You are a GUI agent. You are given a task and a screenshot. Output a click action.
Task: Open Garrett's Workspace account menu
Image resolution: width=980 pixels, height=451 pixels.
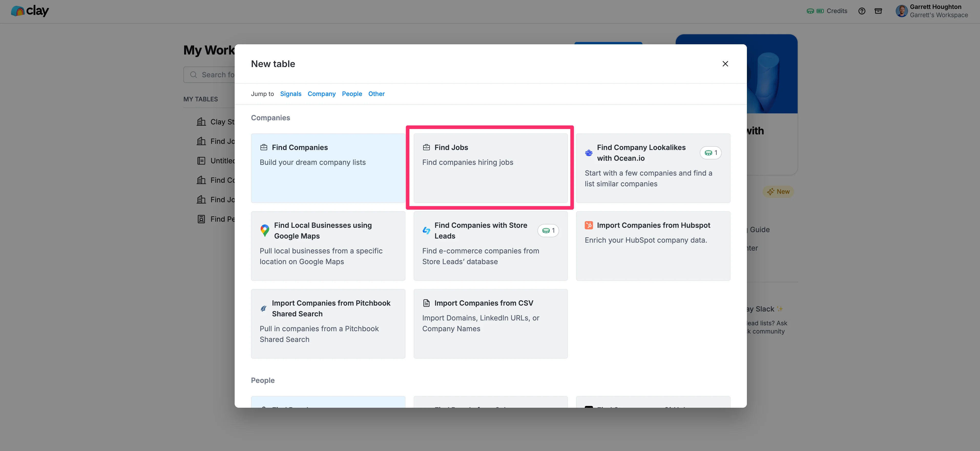(x=938, y=15)
